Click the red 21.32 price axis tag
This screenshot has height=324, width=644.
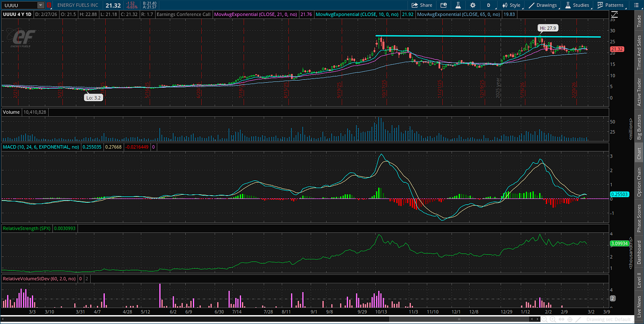pos(616,49)
